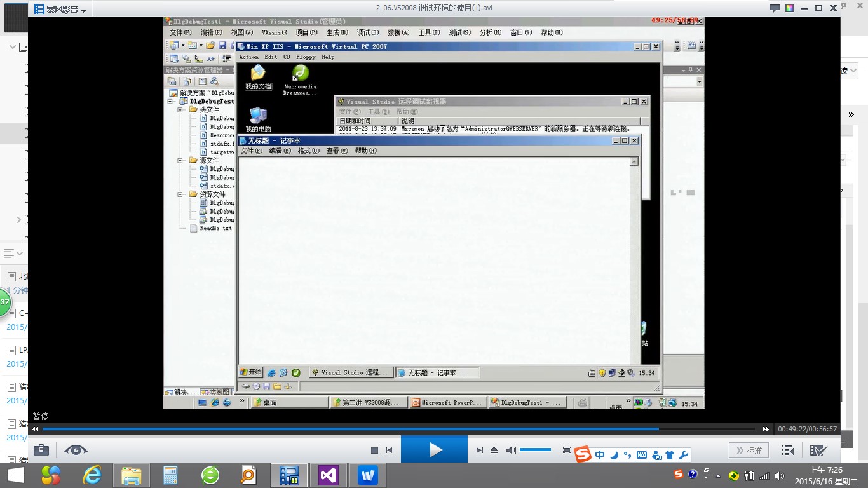Seek on the video progress bar
Viewport: 868px width, 488px height.
click(x=398, y=429)
